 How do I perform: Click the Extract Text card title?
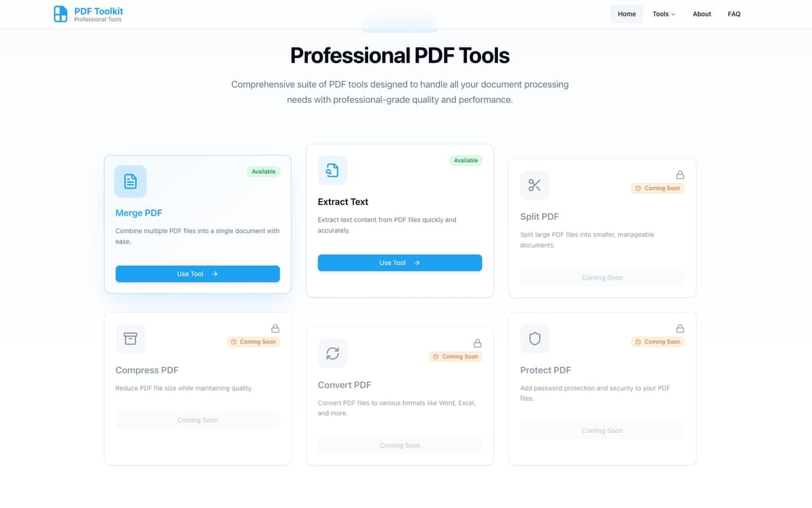tap(343, 202)
